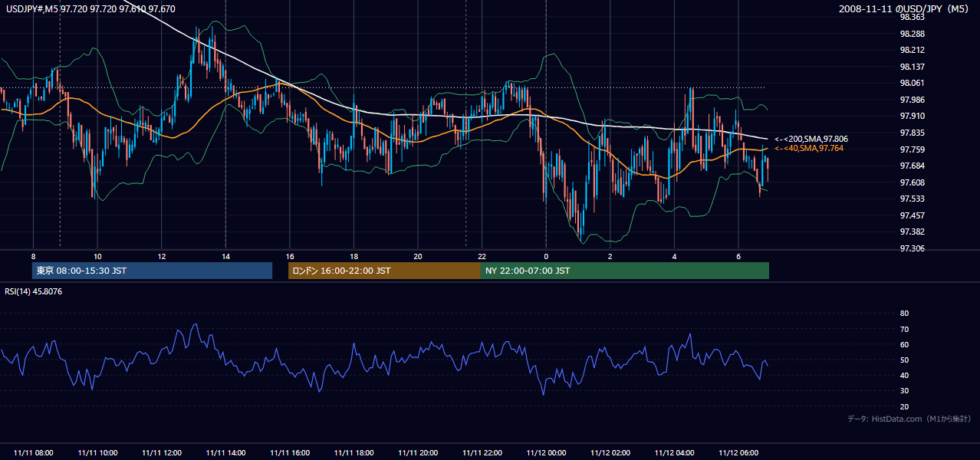Click the 11/11 16:00 bottom time label
The width and height of the screenshot is (980, 460).
[x=289, y=453]
